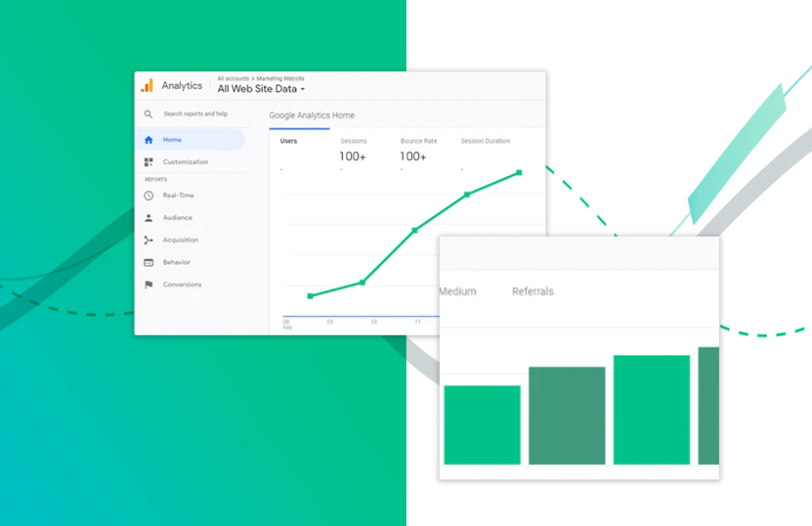This screenshot has height=526, width=812.
Task: Click the 100+ value under Bounce Rate
Action: pos(413,156)
